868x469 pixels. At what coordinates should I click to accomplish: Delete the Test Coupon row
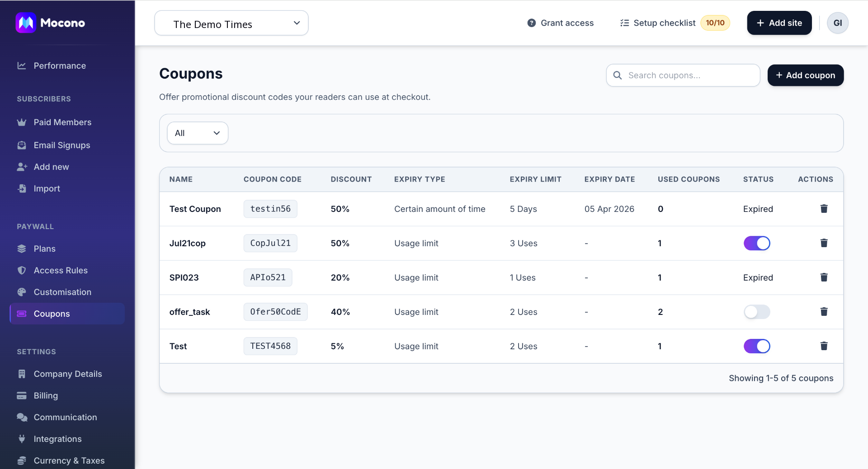(x=824, y=209)
